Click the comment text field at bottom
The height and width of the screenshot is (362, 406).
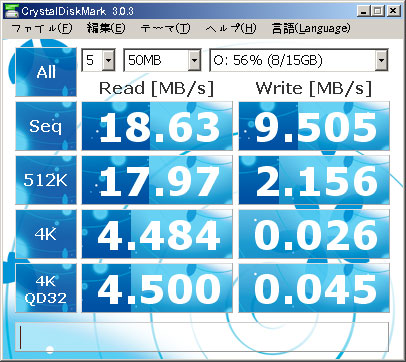pyautogui.click(x=202, y=337)
